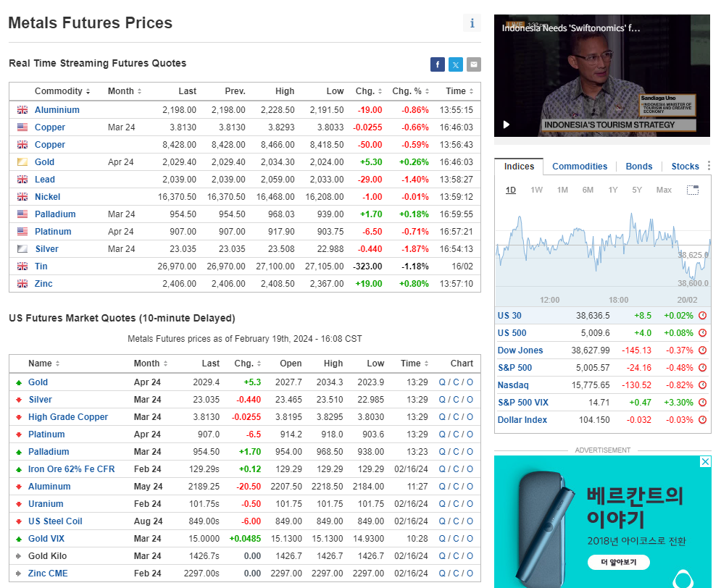721x588 pixels.
Task: Open the Iron Ore 62% Fe CFR link
Action: [71, 469]
